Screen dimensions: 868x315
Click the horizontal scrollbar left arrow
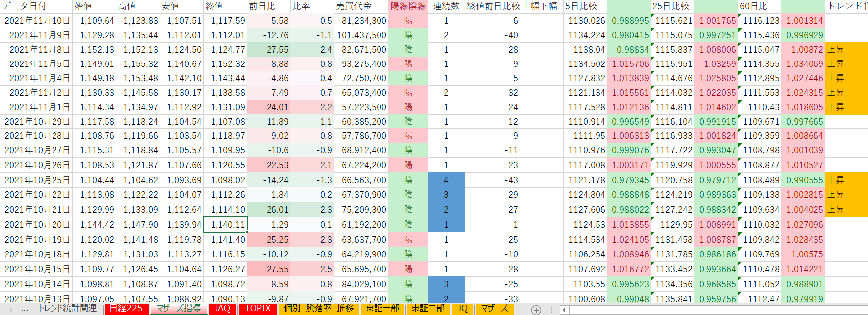(x=564, y=310)
